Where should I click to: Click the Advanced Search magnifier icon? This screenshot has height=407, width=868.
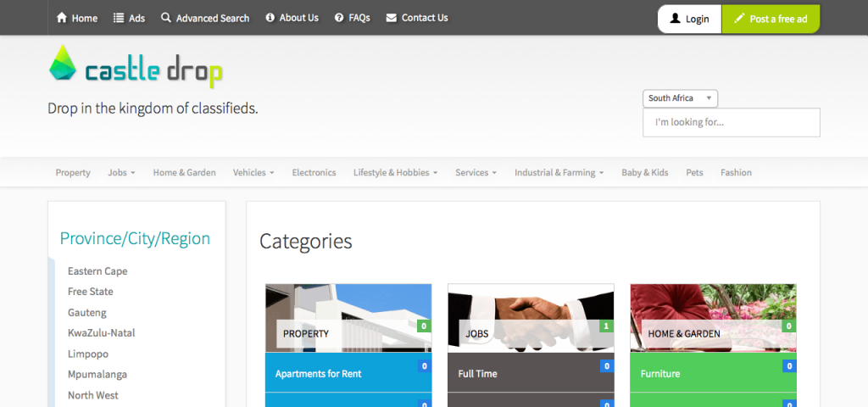tap(166, 18)
